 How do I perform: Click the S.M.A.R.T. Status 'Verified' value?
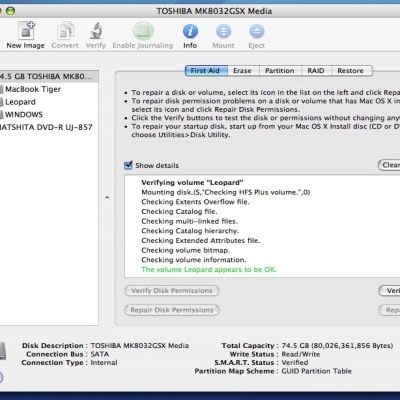click(x=295, y=363)
